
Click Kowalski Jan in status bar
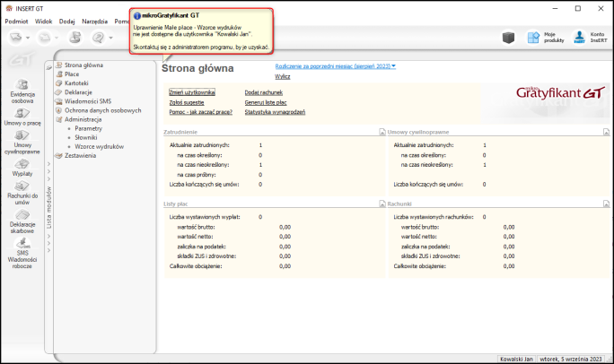516,359
